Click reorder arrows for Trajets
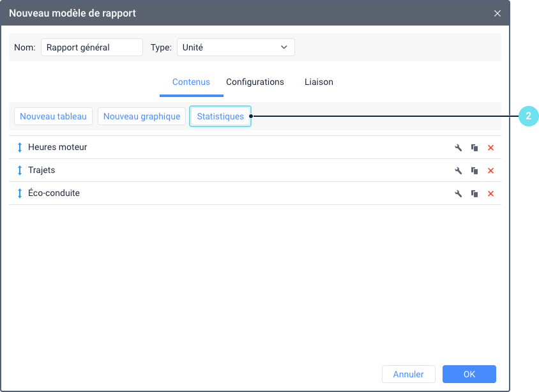 20,170
